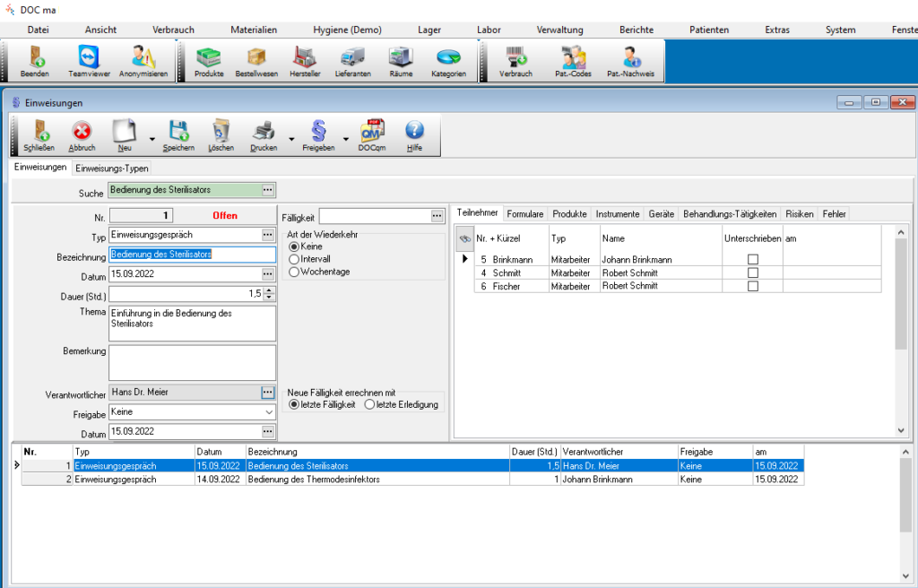Click the Freigeben paragraph icon
The image size is (918, 588).
click(x=318, y=135)
